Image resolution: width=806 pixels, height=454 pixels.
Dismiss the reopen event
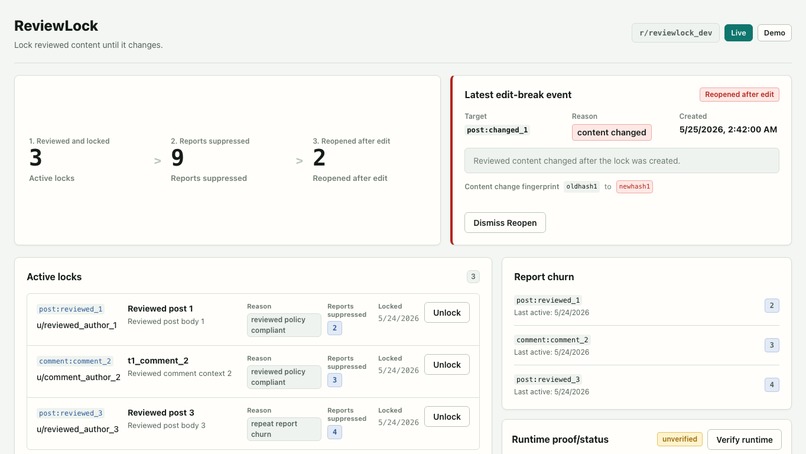coord(505,223)
